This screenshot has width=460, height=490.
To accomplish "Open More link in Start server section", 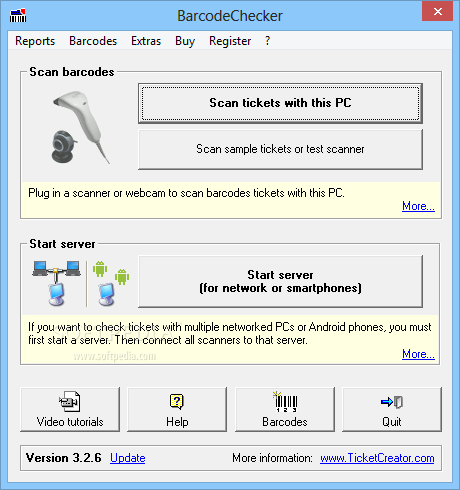I will click(x=418, y=354).
